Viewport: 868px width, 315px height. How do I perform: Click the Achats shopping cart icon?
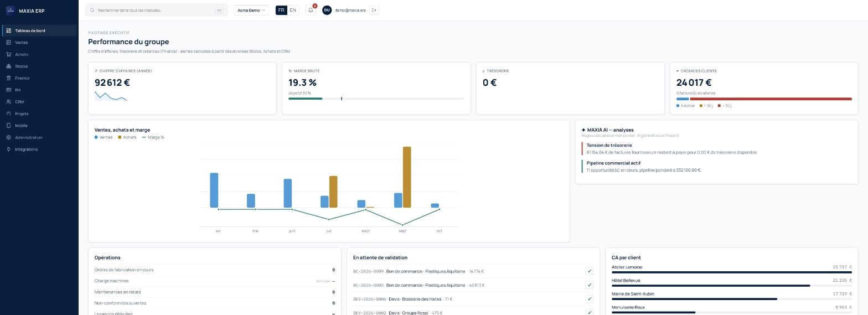(x=9, y=54)
